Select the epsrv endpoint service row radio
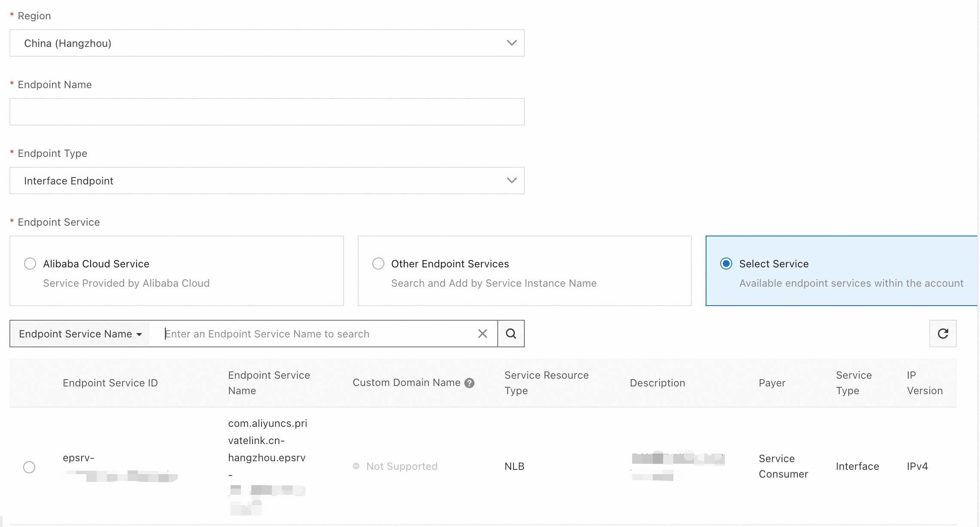980x527 pixels. coord(29,467)
